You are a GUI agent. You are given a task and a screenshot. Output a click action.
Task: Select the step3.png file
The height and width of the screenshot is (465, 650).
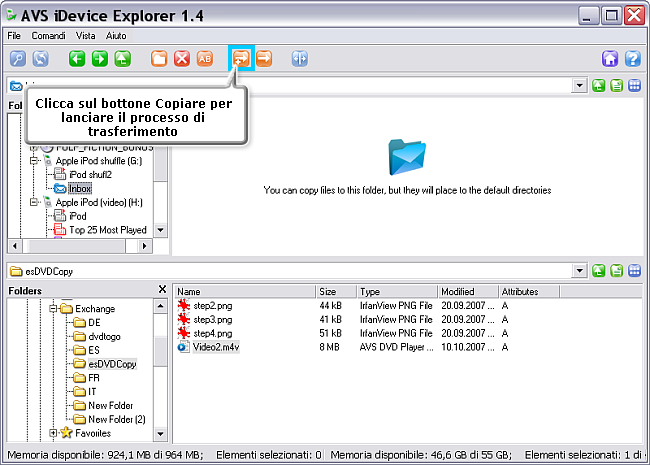[x=213, y=320]
